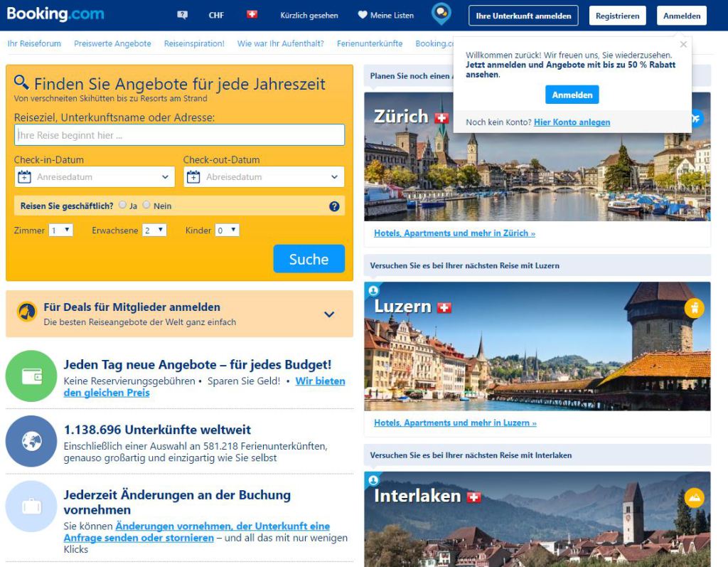Open the Kinder count dropdown
728x567 pixels.
pyautogui.click(x=227, y=230)
